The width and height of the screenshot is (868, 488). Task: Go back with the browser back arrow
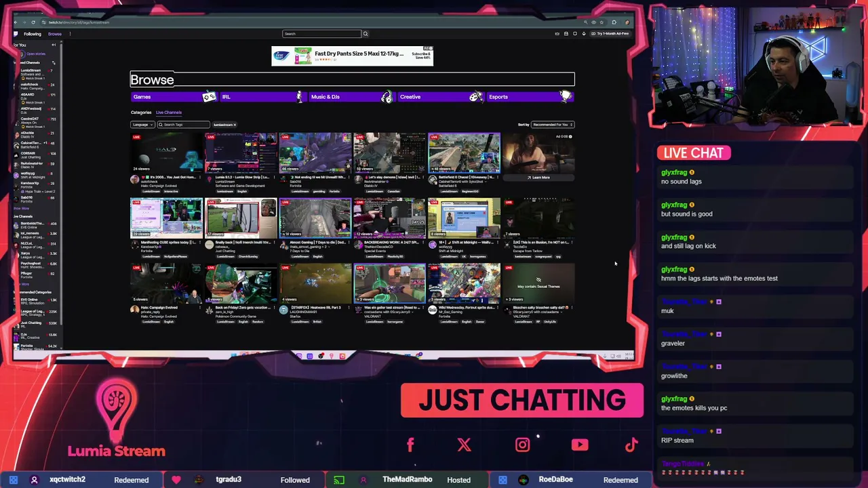(x=15, y=22)
